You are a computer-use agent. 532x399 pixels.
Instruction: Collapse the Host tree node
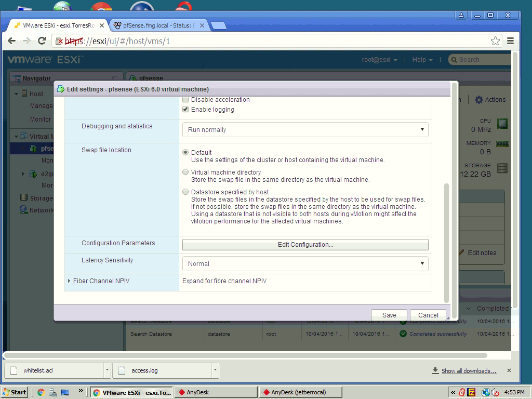pyautogui.click(x=16, y=94)
